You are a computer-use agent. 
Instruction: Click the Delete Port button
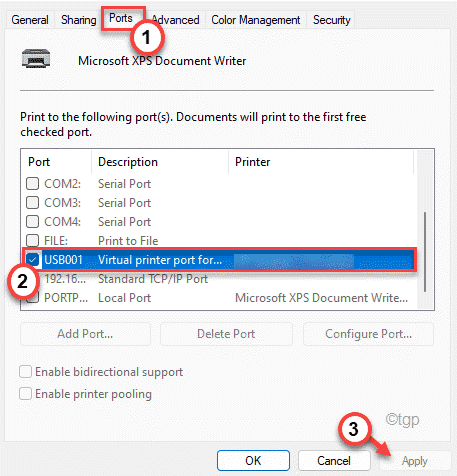tap(226, 334)
